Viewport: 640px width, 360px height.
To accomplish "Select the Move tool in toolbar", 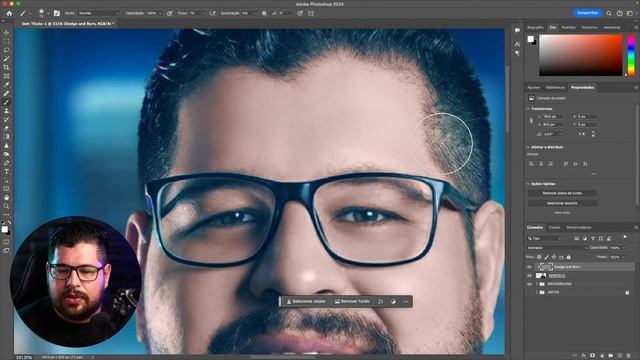I will click(x=6, y=33).
